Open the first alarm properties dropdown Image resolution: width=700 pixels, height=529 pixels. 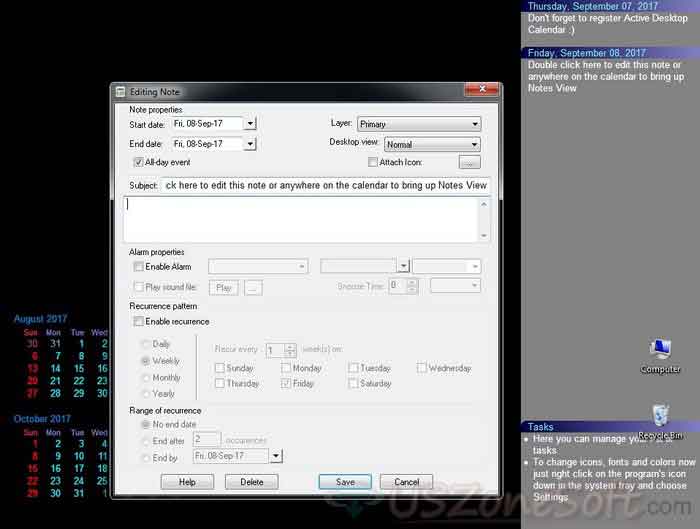258,267
